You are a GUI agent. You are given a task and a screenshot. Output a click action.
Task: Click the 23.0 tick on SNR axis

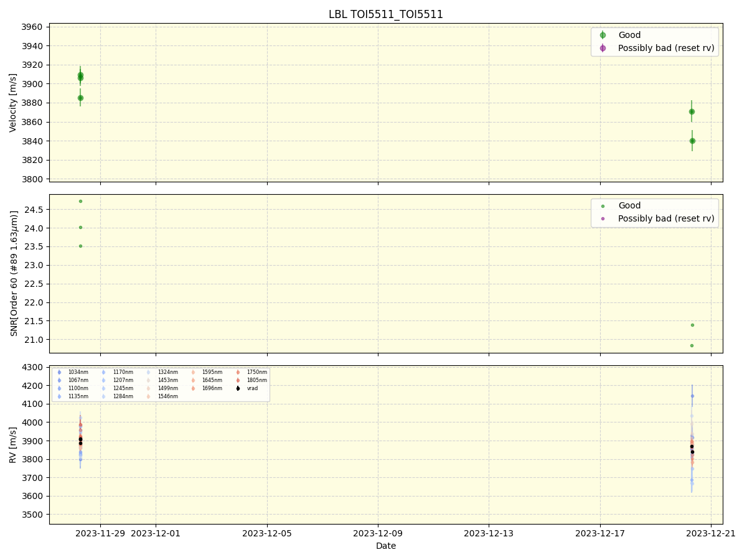coord(34,265)
